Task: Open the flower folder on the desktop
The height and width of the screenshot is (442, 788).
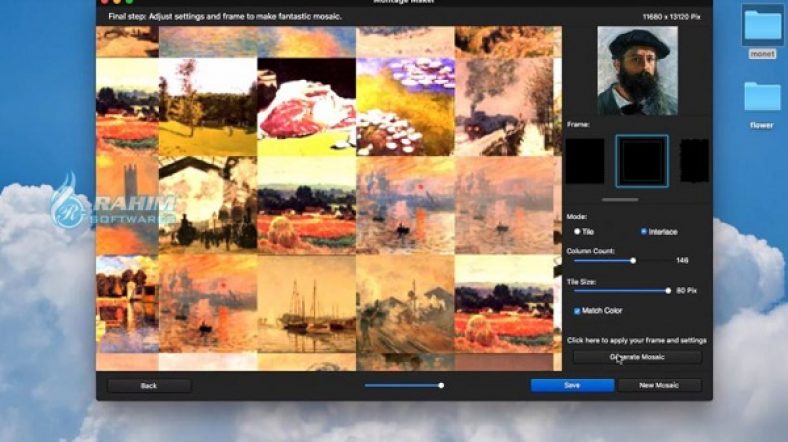Action: [763, 97]
